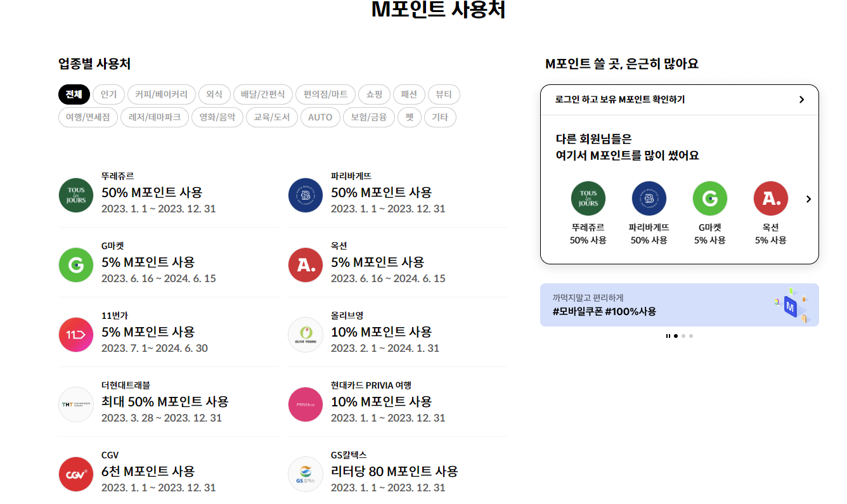Screen dimensions: 847x504
Task: Filter by 패션 category
Action: point(410,94)
